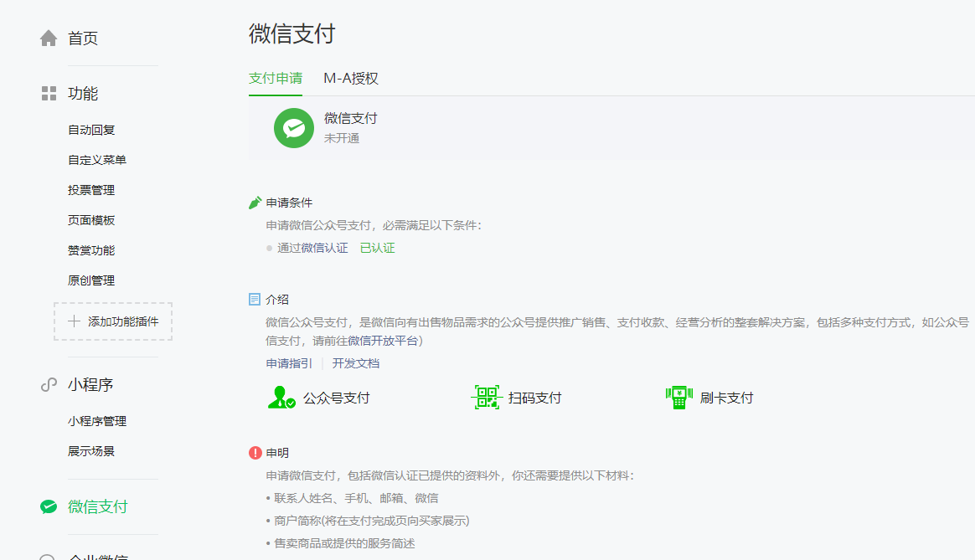Click the large green WeChat Pay logo
This screenshot has width=975, height=560.
293,128
